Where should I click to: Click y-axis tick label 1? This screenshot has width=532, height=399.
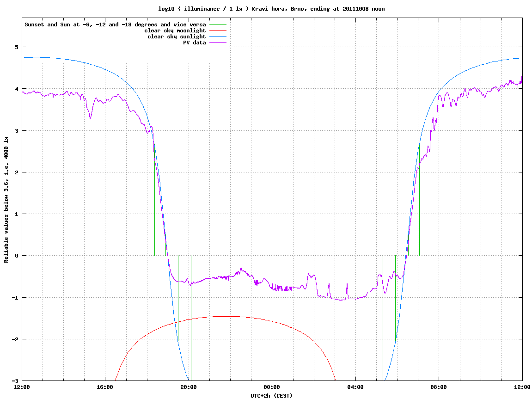pyautogui.click(x=17, y=214)
